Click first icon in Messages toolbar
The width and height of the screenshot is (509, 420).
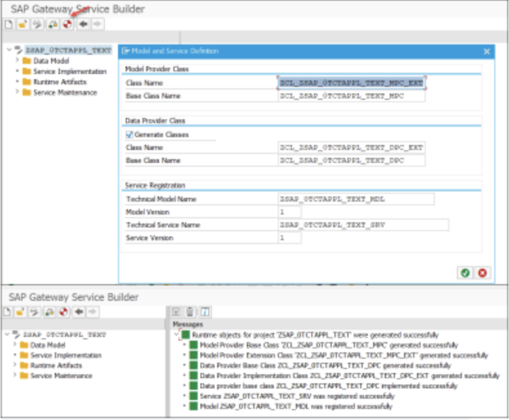[176, 312]
